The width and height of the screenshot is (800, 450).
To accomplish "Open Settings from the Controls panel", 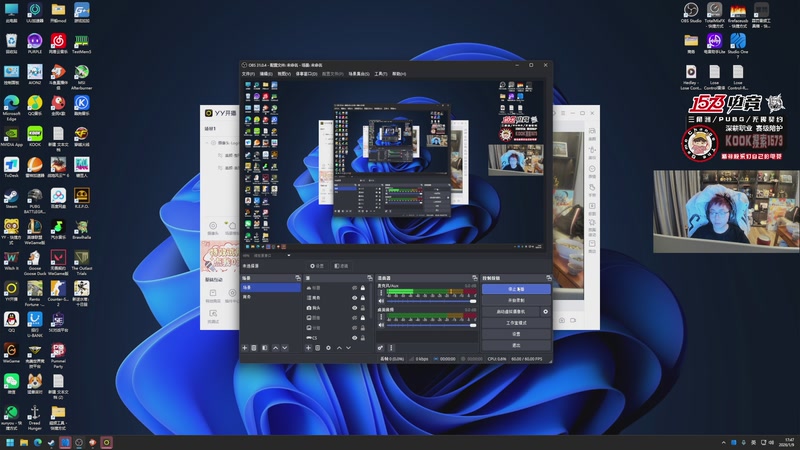I will click(x=516, y=334).
